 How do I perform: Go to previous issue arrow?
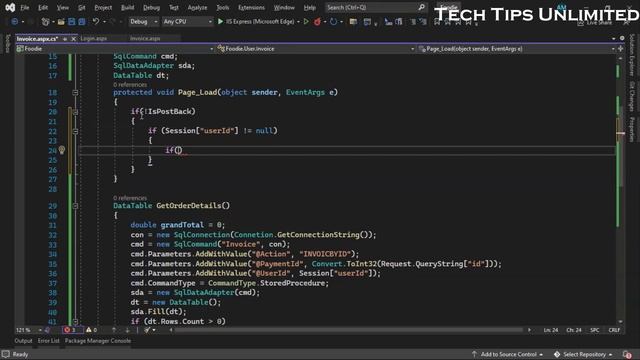coord(114,330)
